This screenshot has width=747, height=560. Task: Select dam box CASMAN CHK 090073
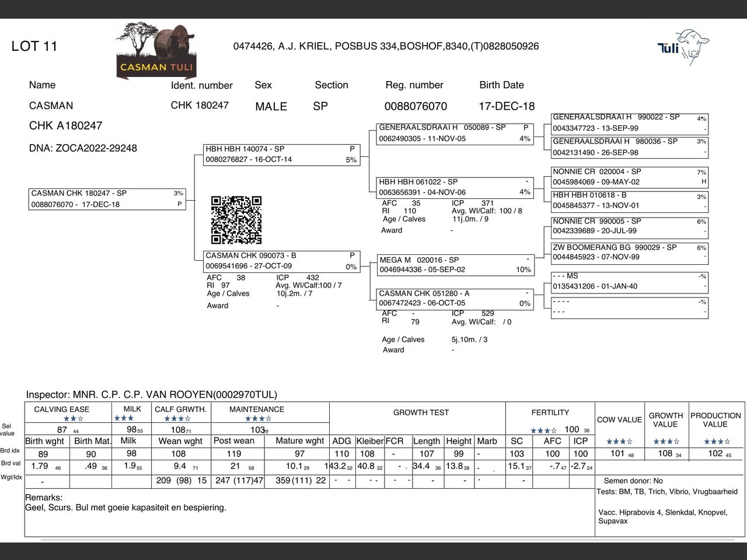(x=281, y=261)
